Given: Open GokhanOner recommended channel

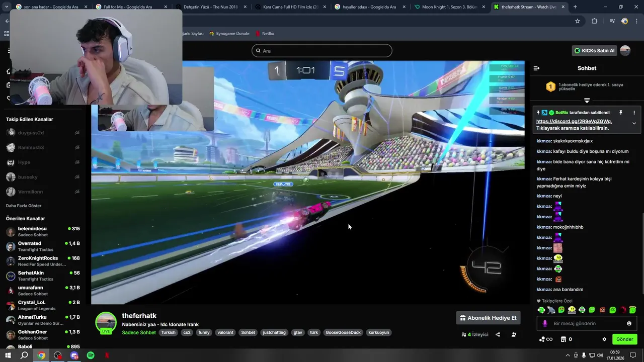Looking at the screenshot, I should [43, 335].
